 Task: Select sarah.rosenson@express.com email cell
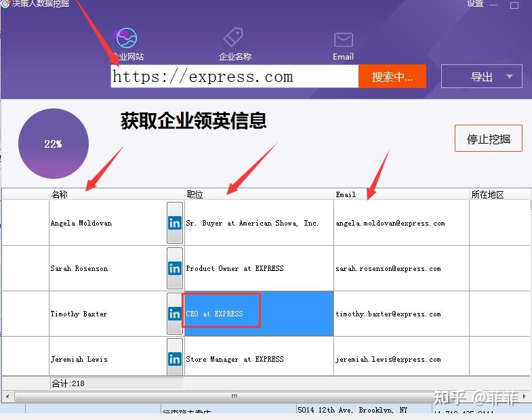[402, 268]
